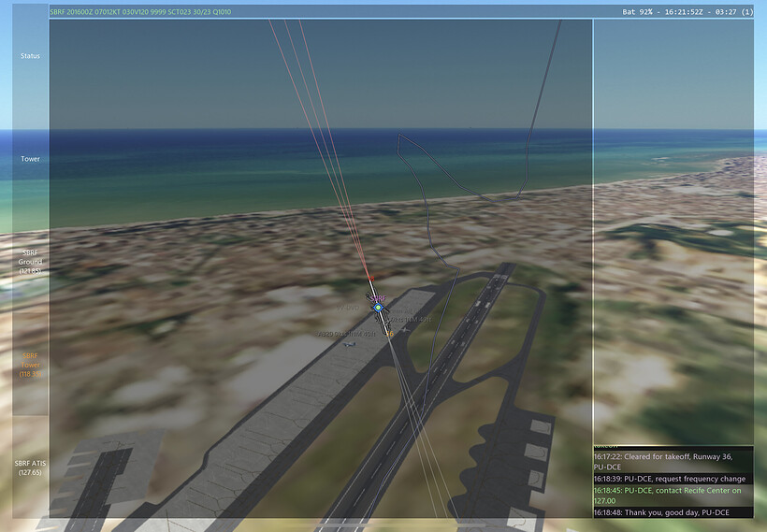Select the green contact Recife Center message
The image size is (767, 532).
click(673, 496)
